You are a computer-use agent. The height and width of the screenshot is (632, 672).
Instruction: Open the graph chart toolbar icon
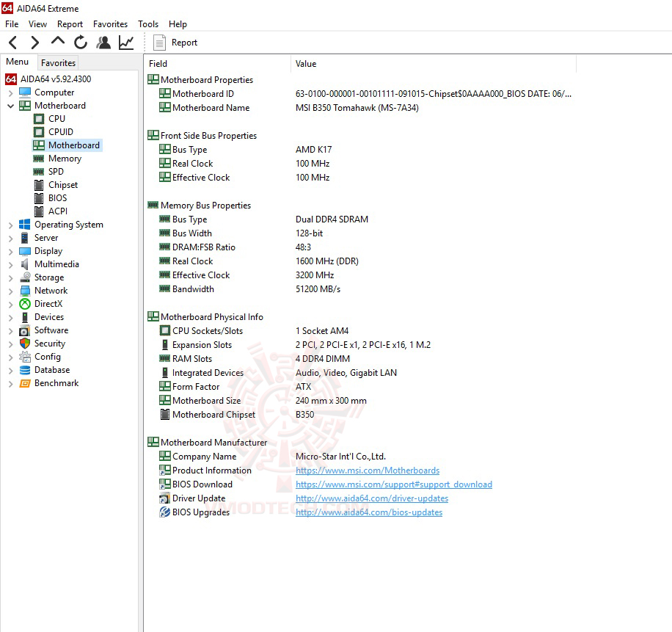(126, 43)
